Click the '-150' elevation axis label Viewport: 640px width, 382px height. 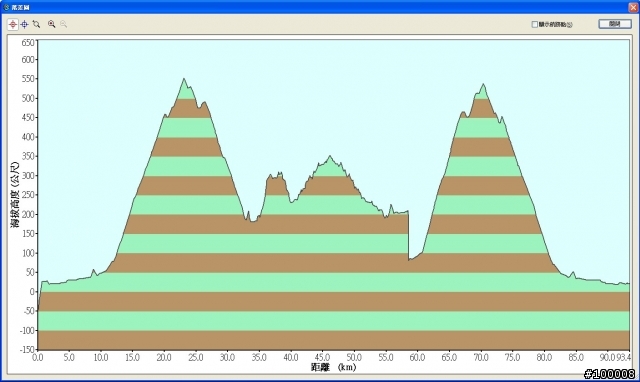pyautogui.click(x=27, y=350)
